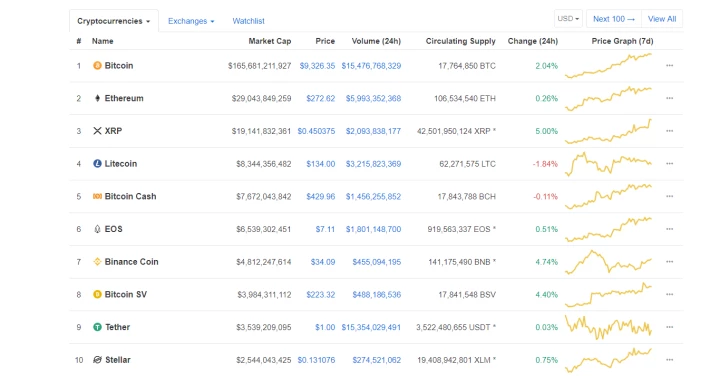Sort by the Name column header

(x=103, y=41)
